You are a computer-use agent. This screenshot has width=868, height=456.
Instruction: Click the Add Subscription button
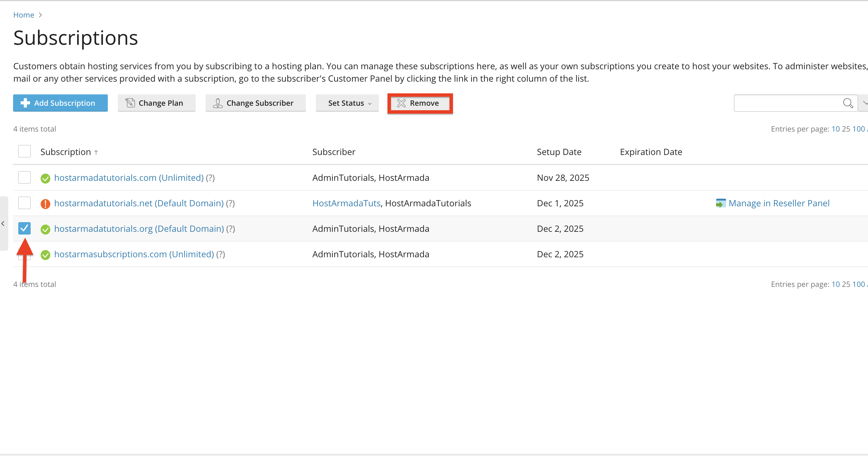[60, 103]
